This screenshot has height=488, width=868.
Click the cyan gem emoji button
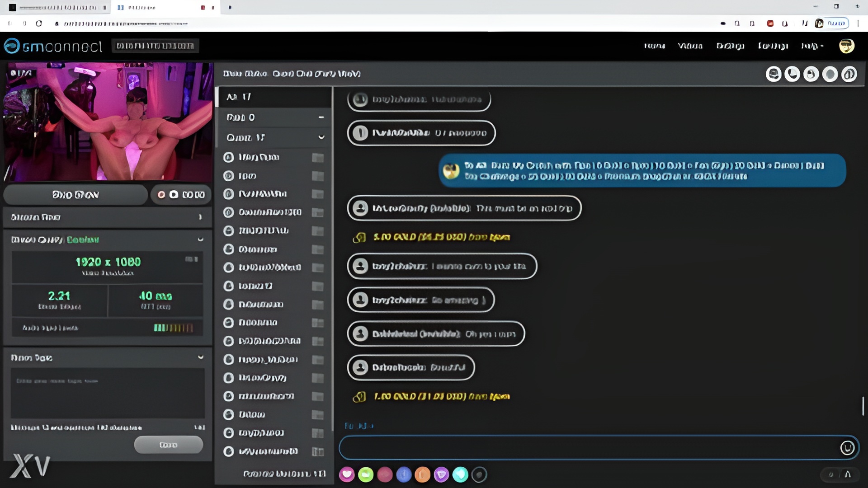(460, 474)
